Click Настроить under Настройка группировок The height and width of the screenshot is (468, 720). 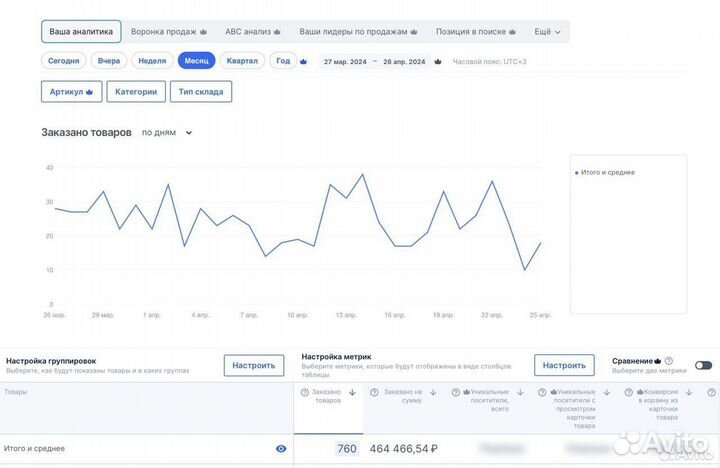(x=253, y=365)
